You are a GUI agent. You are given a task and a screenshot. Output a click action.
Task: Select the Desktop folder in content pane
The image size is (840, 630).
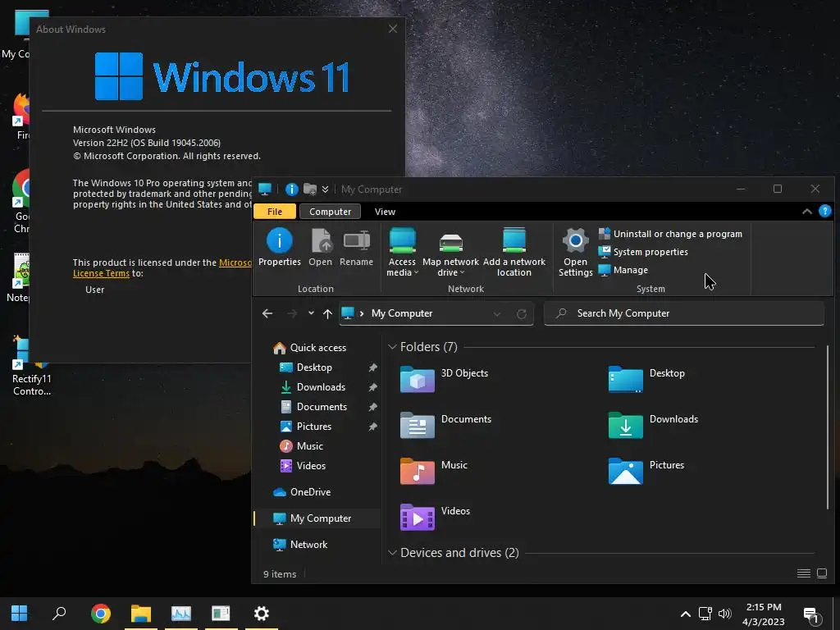tap(647, 378)
